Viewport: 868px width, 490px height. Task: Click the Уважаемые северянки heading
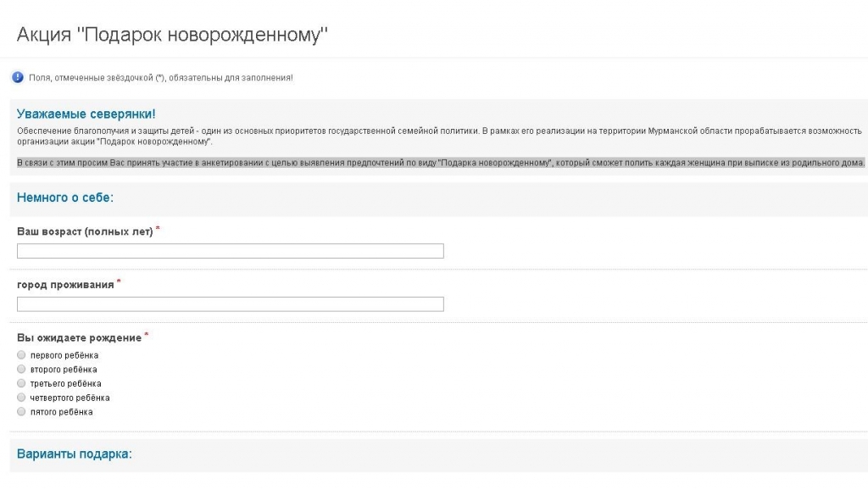pyautogui.click(x=86, y=114)
